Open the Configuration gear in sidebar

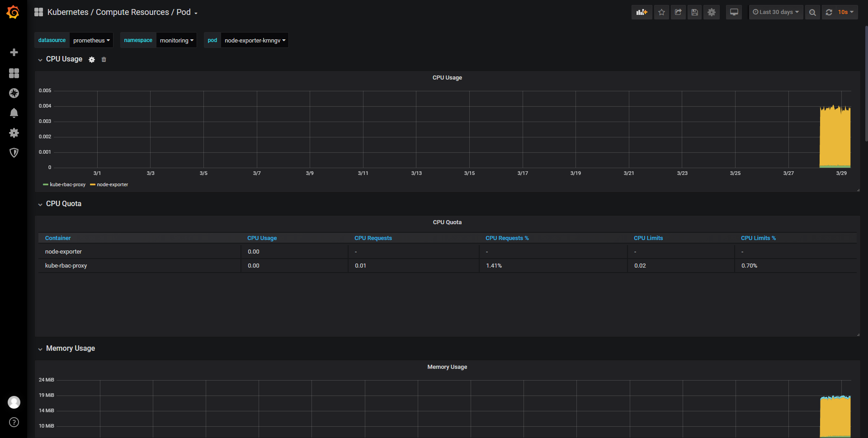pos(14,133)
